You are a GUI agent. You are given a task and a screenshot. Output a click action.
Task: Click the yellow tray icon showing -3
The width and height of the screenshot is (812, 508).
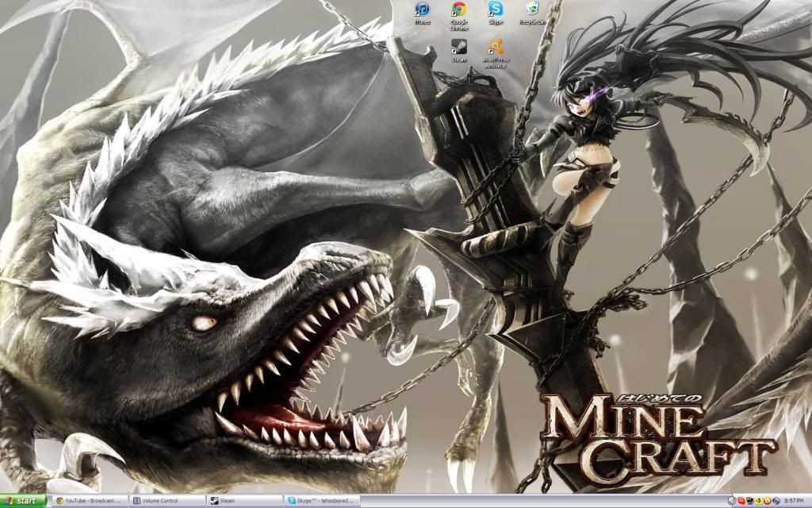click(759, 501)
